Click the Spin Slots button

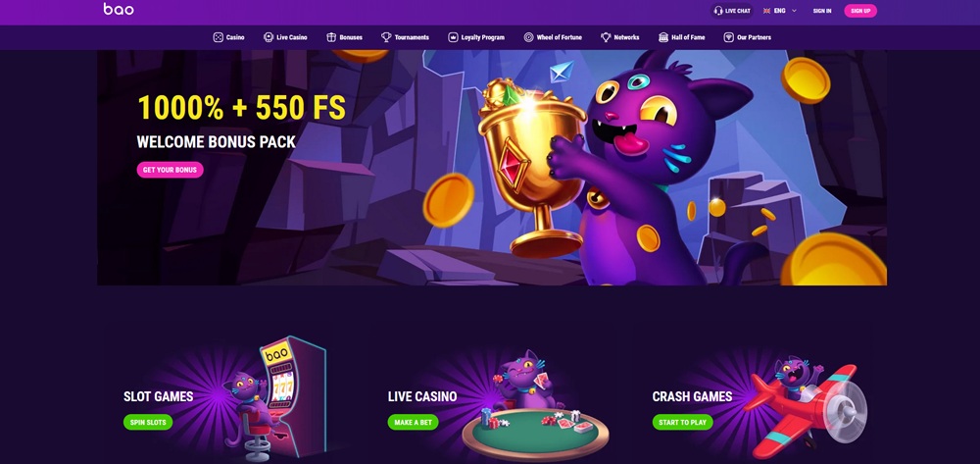click(148, 422)
